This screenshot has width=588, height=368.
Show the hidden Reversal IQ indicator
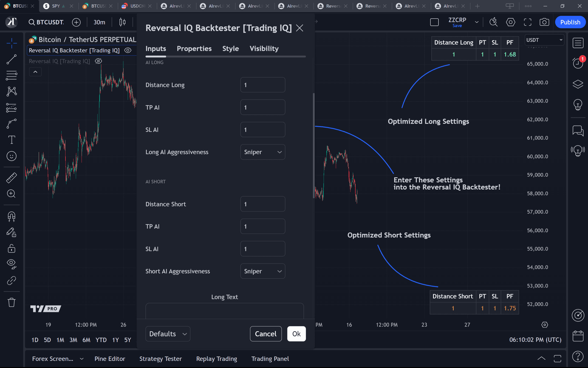point(98,61)
